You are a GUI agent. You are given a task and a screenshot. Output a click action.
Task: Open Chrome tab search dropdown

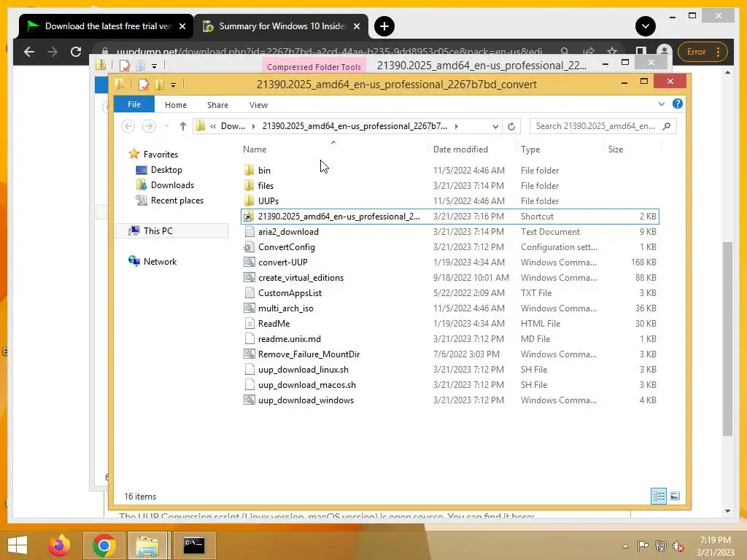646,26
